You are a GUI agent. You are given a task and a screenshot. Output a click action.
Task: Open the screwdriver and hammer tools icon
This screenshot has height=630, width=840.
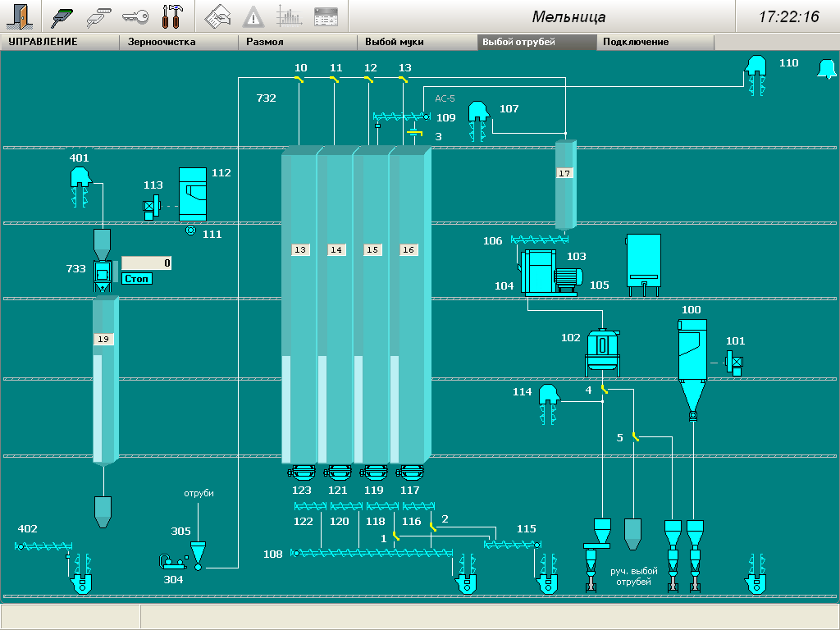point(171,16)
